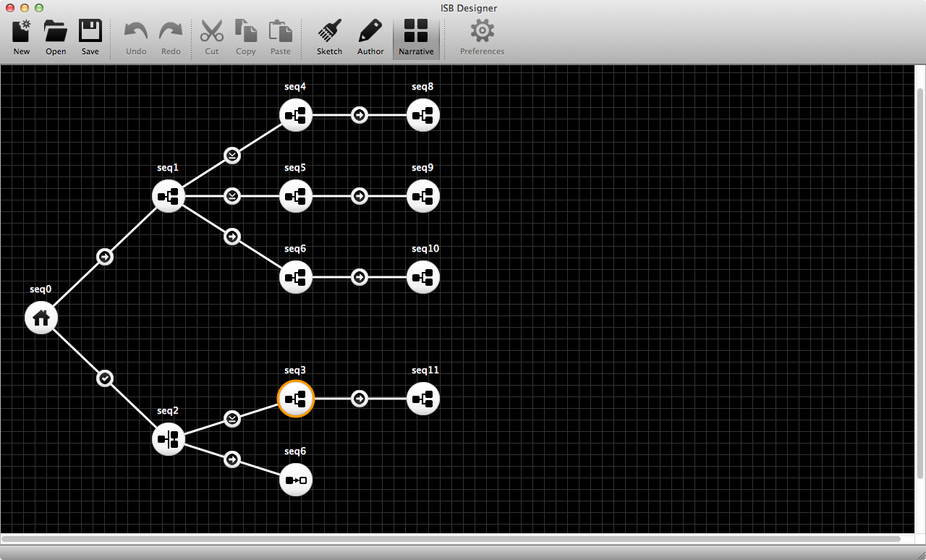926x560 pixels.
Task: Click the New document toolbar icon
Action: click(22, 32)
